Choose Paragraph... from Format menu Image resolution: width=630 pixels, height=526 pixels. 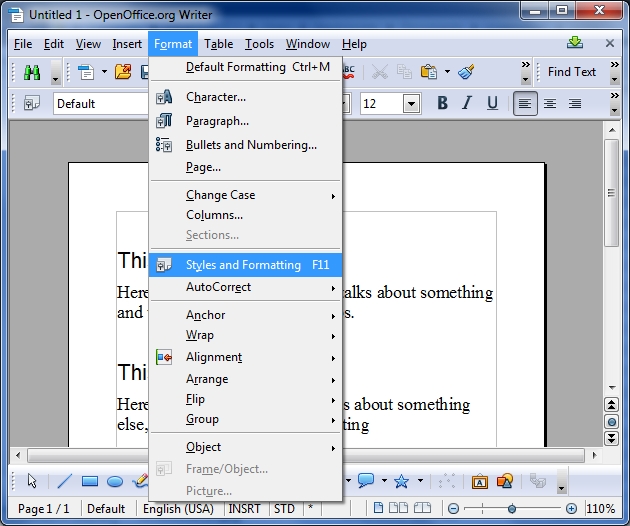(x=245, y=121)
